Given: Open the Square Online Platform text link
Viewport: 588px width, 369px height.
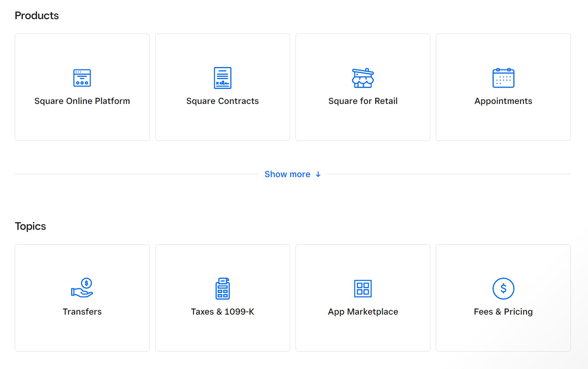Looking at the screenshot, I should tap(82, 101).
